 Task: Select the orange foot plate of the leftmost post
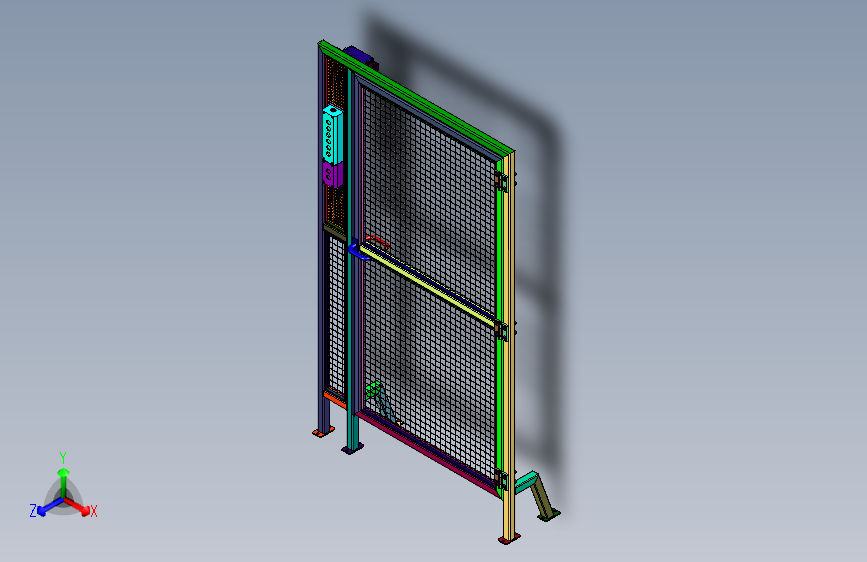[323, 431]
